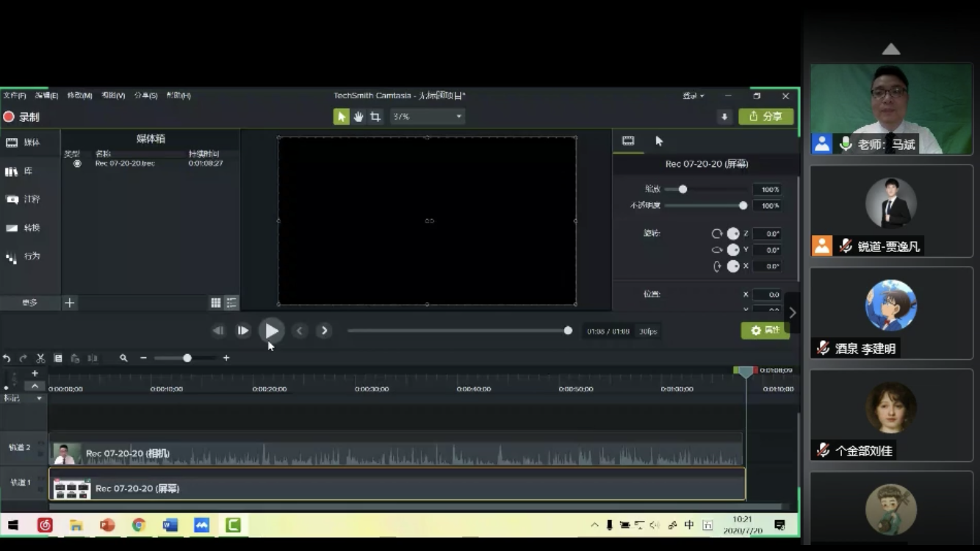
Task: Start recording with the red 录制 button
Action: tap(21, 117)
